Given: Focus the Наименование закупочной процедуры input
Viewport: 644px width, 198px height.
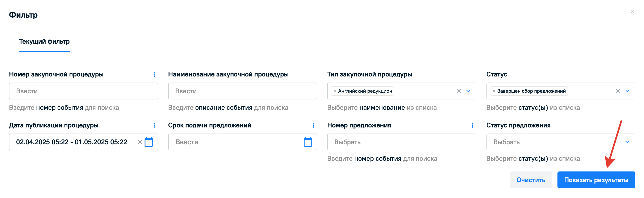Looking at the screenshot, I should click(243, 91).
